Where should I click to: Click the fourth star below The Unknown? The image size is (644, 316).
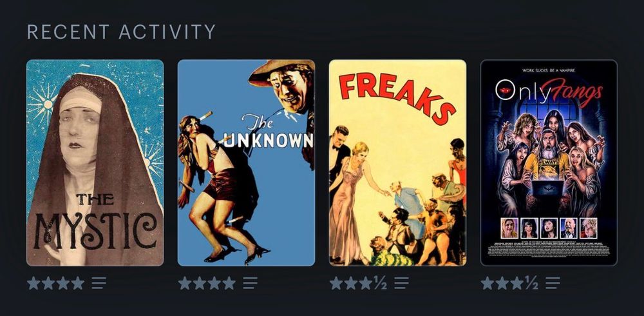(x=229, y=283)
